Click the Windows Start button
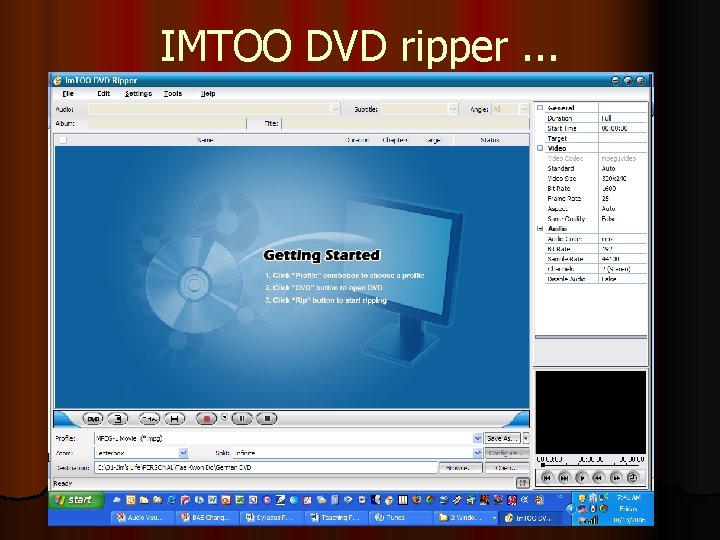Screen dimensions: 720x540 (x=75, y=500)
